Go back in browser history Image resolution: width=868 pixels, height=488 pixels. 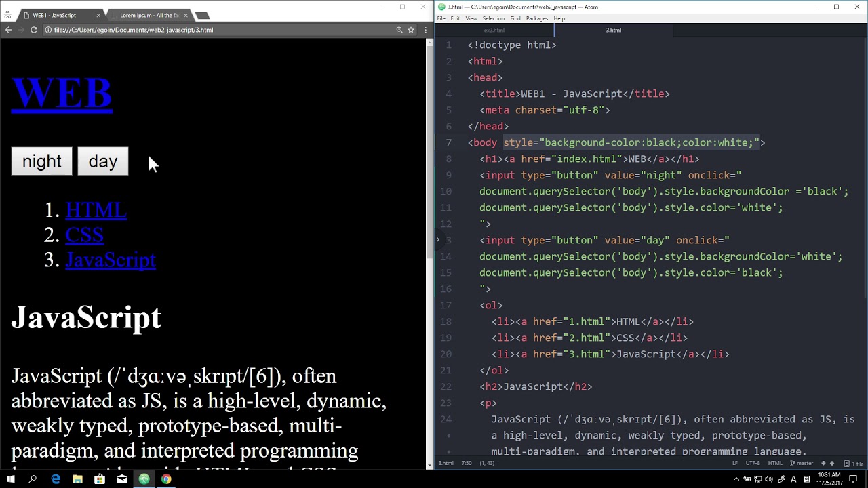point(8,30)
